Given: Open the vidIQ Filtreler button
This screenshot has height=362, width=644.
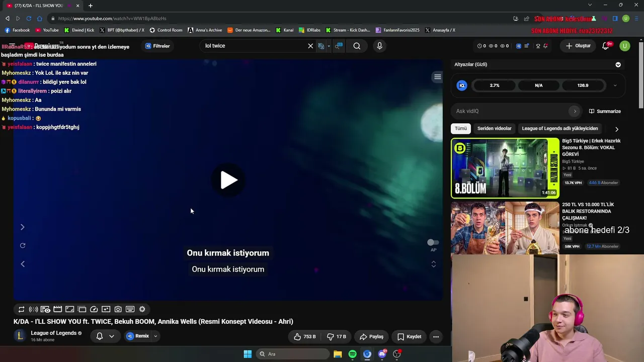Looking at the screenshot, I should (157, 46).
